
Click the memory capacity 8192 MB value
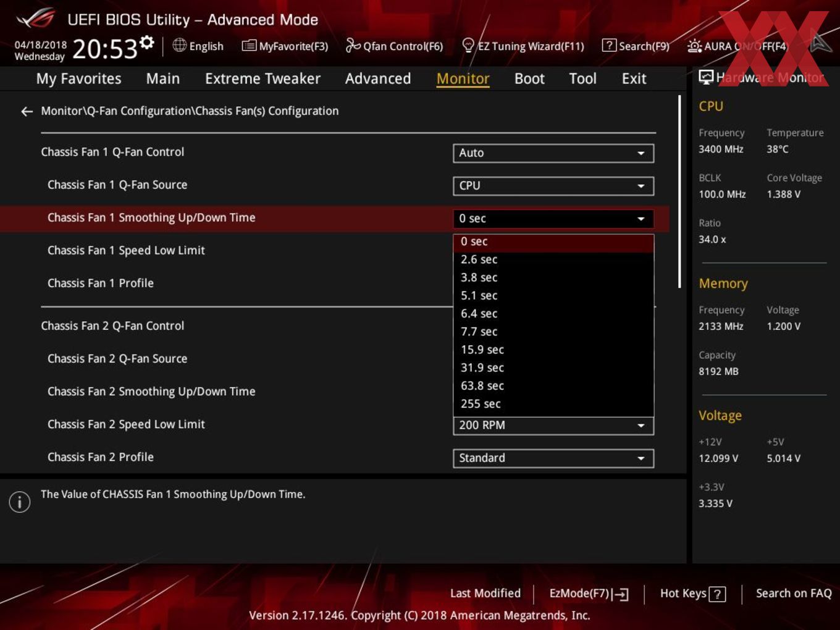718,371
